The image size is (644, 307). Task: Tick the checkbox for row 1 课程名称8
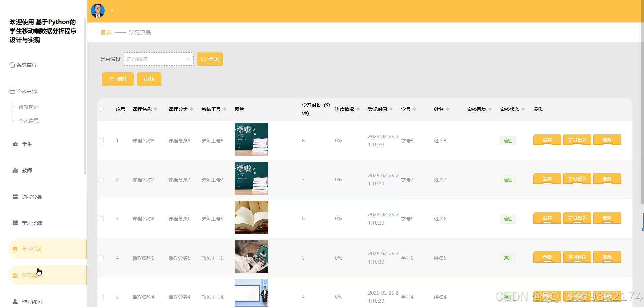[x=101, y=141]
